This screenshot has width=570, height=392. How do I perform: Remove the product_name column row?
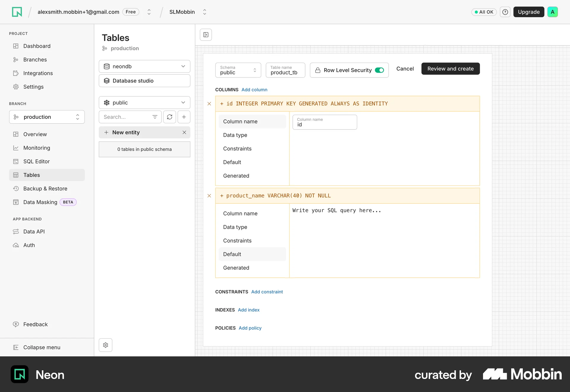coord(209,196)
